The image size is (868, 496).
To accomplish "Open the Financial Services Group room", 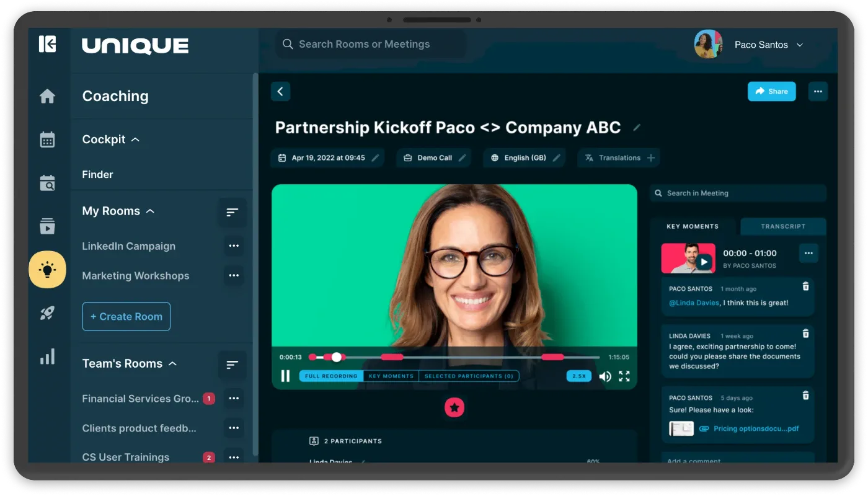I will pyautogui.click(x=141, y=399).
